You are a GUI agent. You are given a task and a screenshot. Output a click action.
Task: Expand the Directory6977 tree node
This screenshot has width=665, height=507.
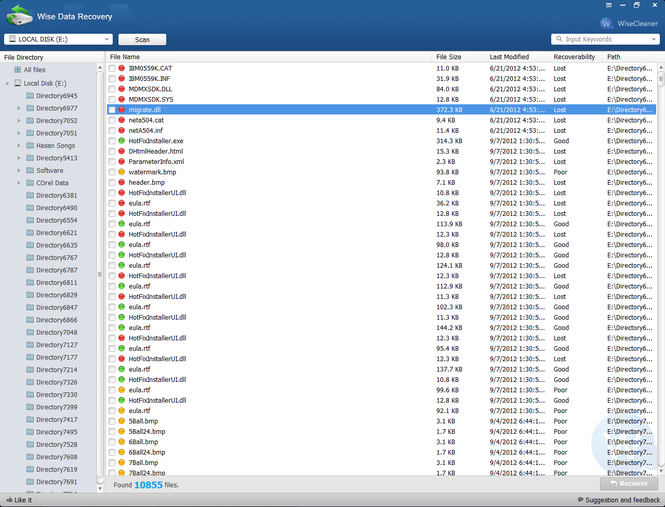point(19,108)
